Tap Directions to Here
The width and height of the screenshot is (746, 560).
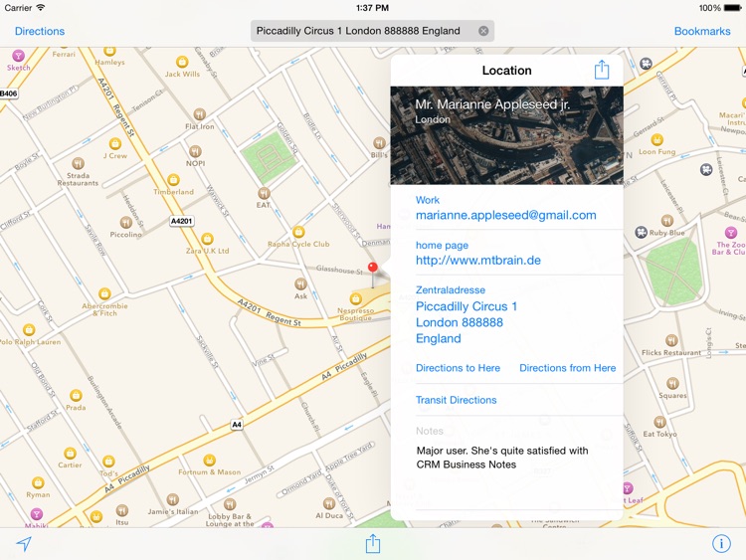coord(458,368)
